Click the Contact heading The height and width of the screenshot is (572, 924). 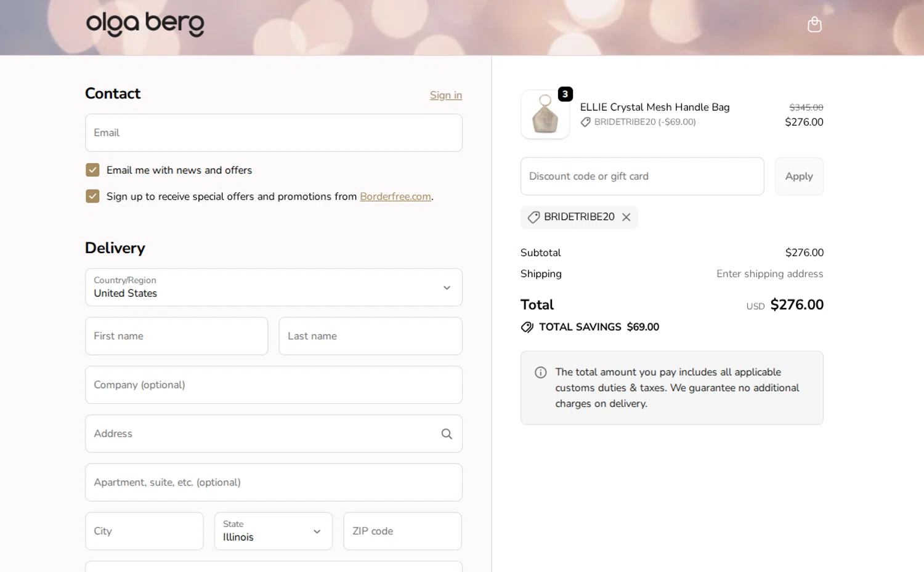pos(113,94)
